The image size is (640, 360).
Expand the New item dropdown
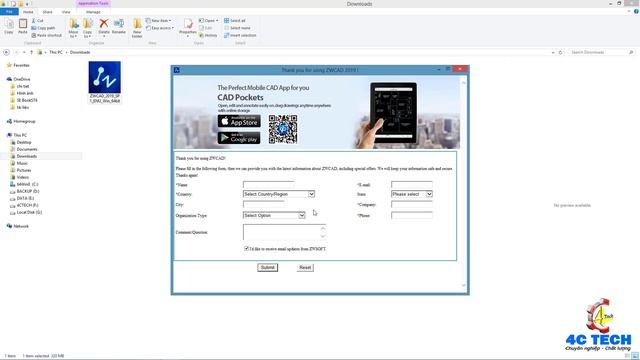coord(159,20)
